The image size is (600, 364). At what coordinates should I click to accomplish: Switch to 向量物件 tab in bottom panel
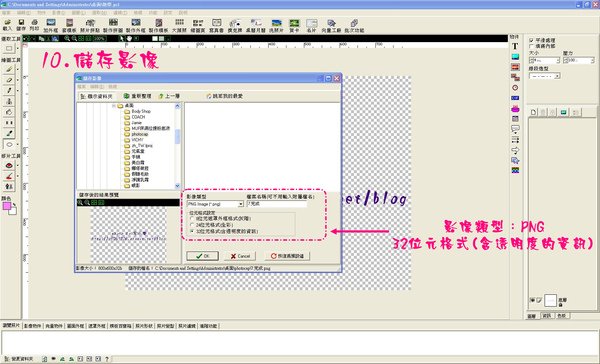click(x=54, y=326)
